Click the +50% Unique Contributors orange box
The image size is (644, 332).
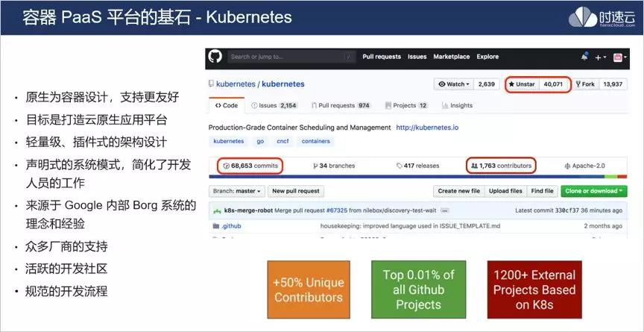[x=309, y=289]
